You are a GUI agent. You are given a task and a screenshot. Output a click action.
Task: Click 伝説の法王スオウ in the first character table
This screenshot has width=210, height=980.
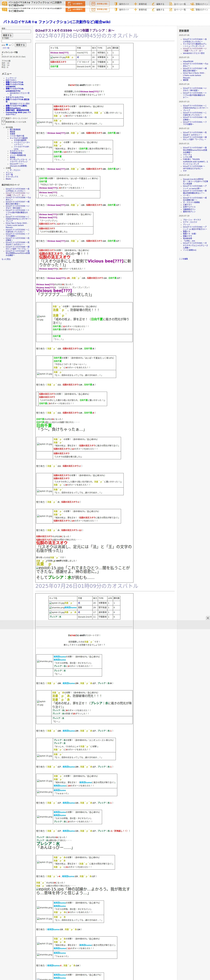point(58,62)
